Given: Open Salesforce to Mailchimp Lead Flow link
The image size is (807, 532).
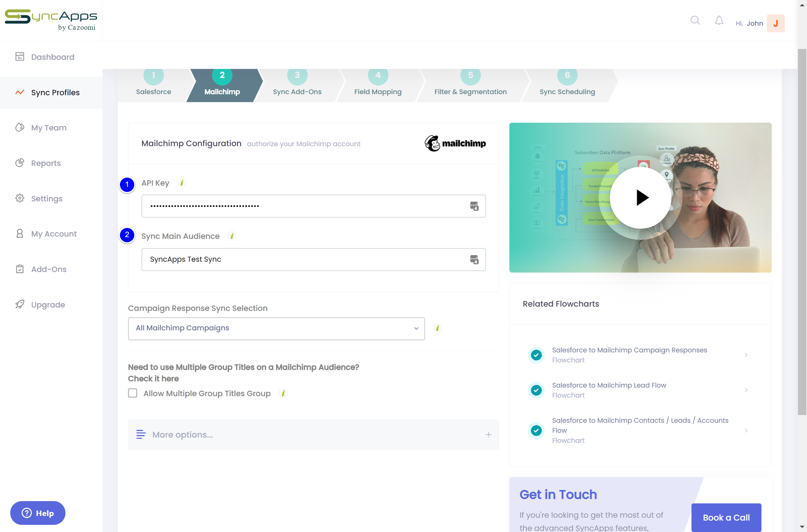Looking at the screenshot, I should [x=609, y=385].
